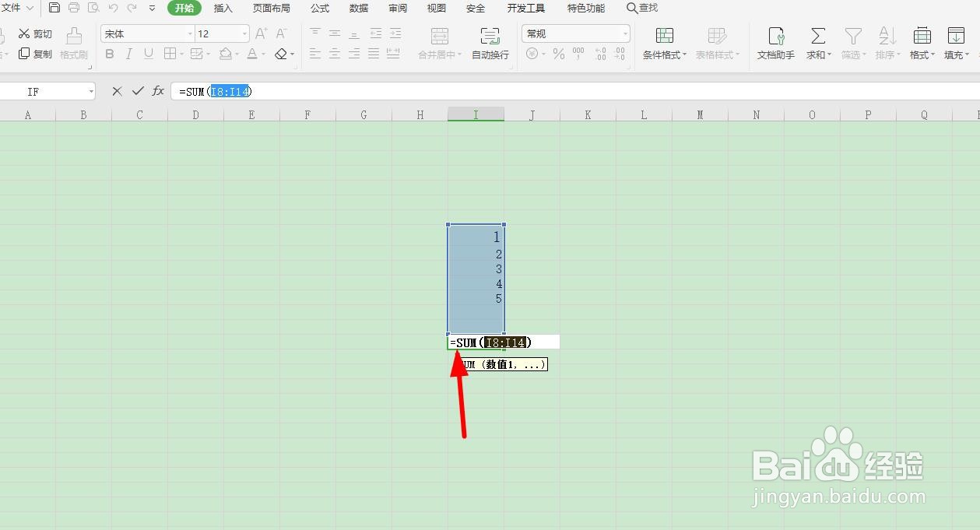Align text left icon
The width and height of the screenshot is (980, 530).
[x=315, y=54]
